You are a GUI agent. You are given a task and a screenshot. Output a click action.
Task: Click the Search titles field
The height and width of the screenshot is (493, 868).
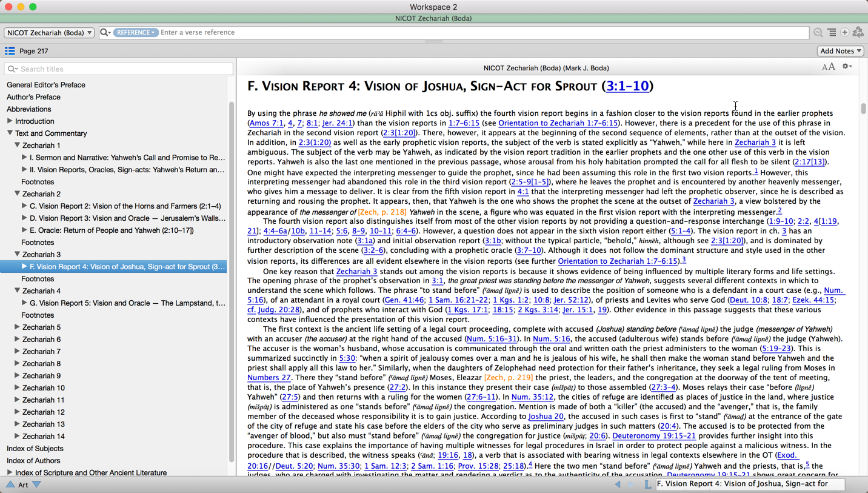point(119,69)
